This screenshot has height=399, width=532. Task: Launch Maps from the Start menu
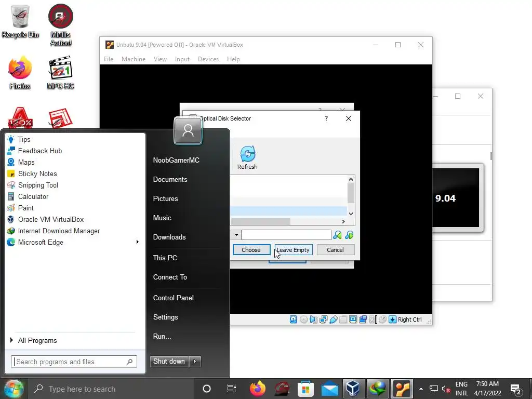click(x=26, y=163)
